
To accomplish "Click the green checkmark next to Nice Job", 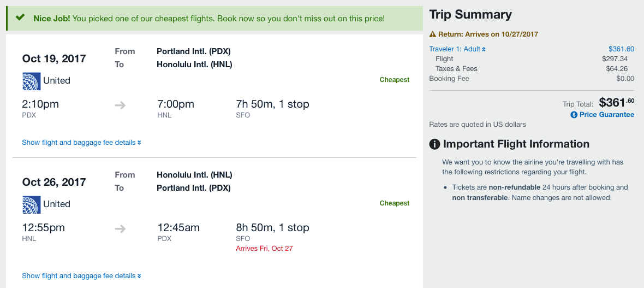I will pyautogui.click(x=20, y=17).
